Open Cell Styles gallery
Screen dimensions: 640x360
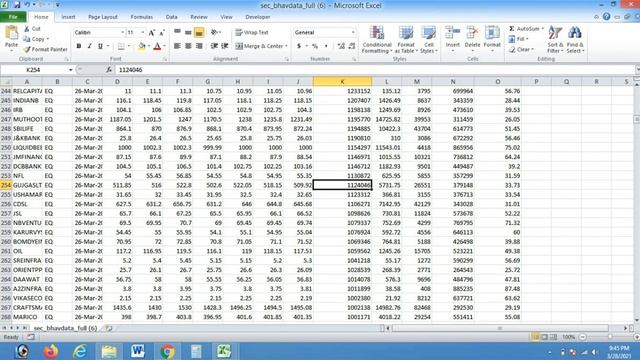tap(429, 40)
